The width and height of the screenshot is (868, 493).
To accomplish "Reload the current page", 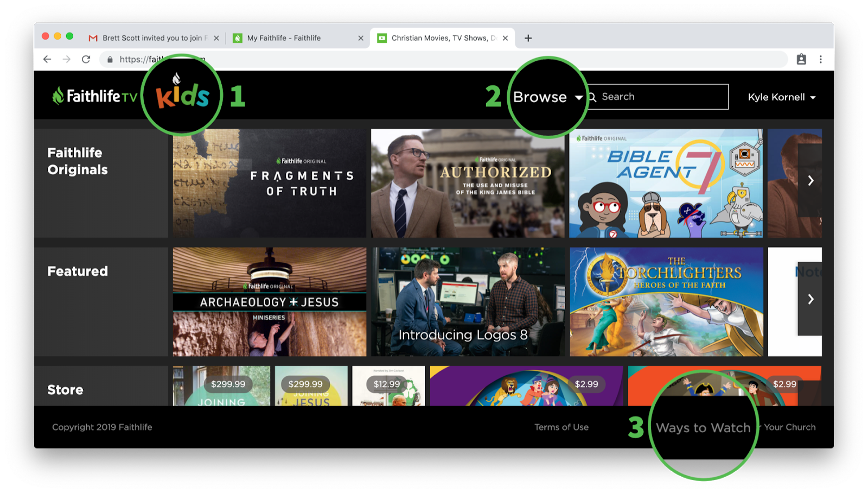I will 86,59.
